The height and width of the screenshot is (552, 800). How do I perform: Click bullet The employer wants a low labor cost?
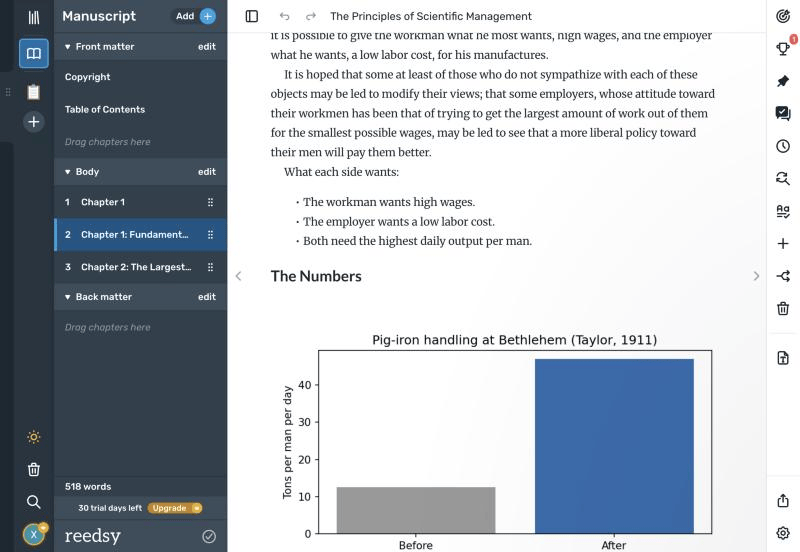(398, 221)
